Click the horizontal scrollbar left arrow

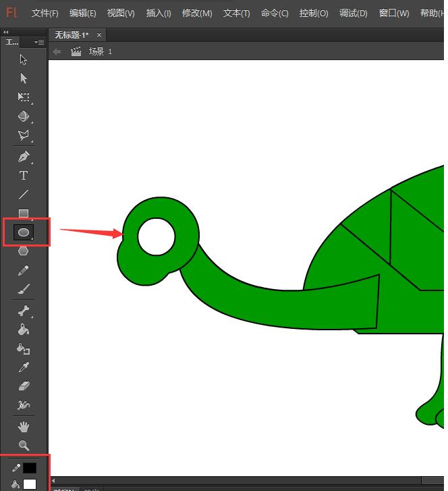click(54, 481)
